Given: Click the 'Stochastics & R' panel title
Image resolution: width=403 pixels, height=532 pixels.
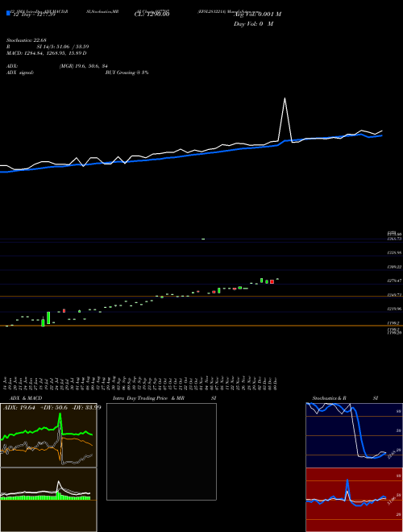Looking at the screenshot, I should pos(330,398).
